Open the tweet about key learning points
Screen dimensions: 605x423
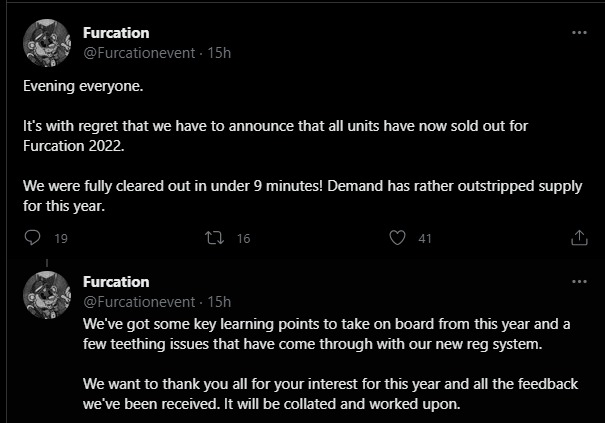click(x=330, y=333)
